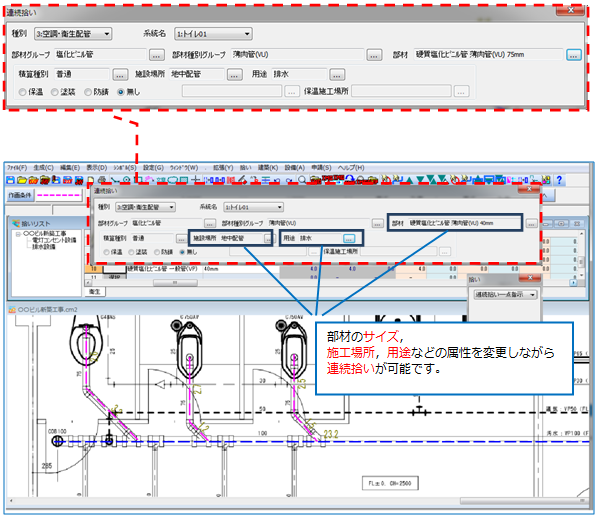595x517 pixels.
Task: Click highlighted 部材 browse button in enlarged top dialog
Action: coord(574,55)
